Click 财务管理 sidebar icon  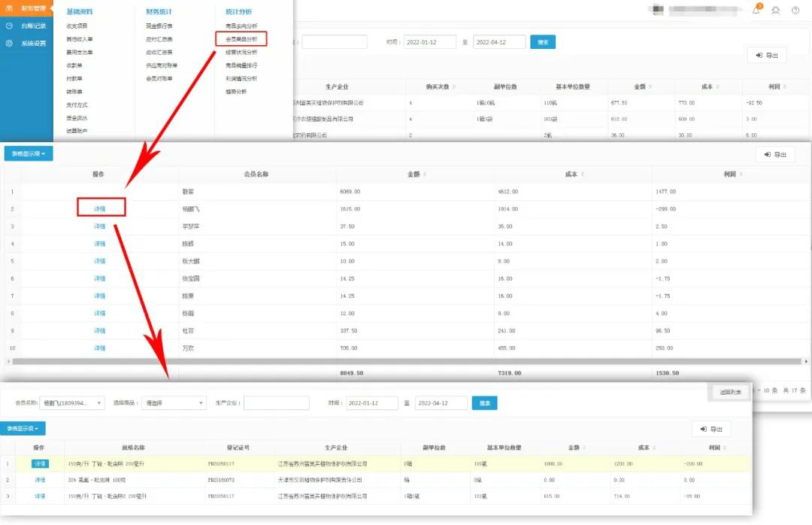click(x=9, y=8)
